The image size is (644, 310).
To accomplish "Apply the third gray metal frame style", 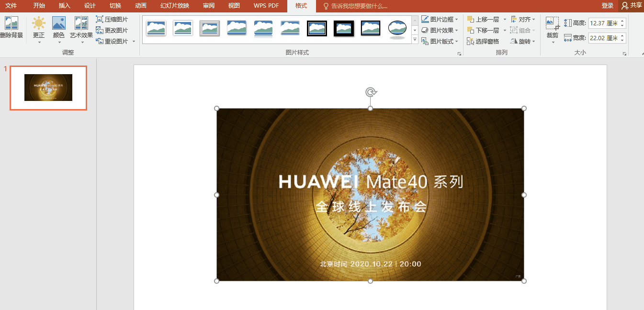I will tap(210, 28).
